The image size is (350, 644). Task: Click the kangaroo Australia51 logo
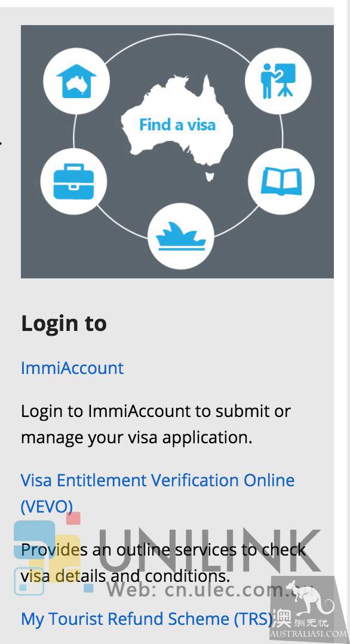pyautogui.click(x=309, y=609)
